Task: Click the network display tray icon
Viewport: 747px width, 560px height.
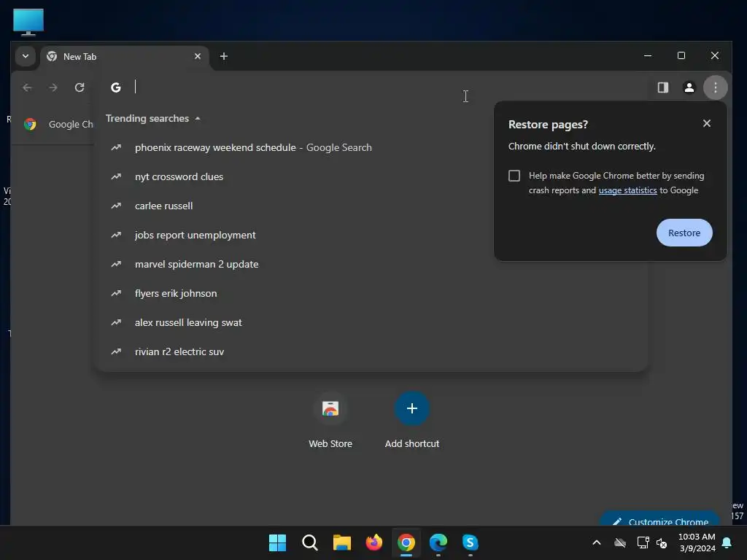Action: pos(643,542)
